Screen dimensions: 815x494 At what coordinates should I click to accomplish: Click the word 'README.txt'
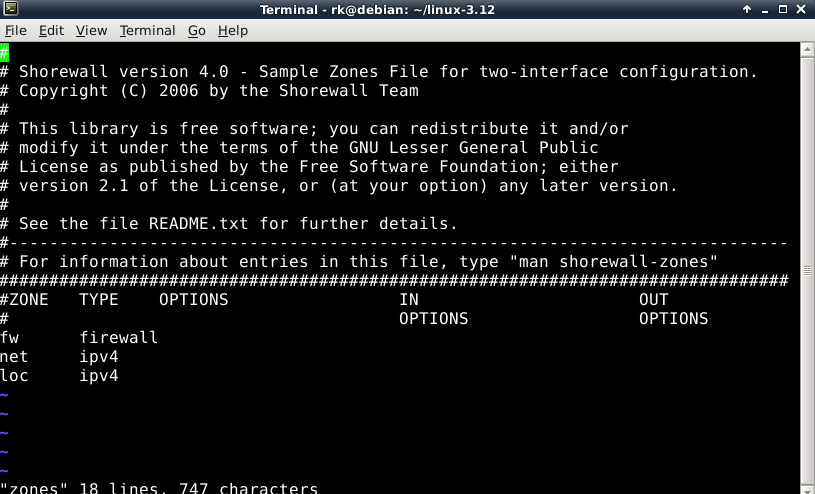click(x=199, y=224)
